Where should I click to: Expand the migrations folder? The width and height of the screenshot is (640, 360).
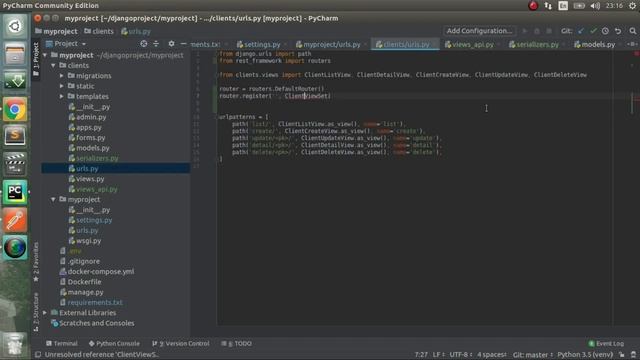pyautogui.click(x=62, y=76)
